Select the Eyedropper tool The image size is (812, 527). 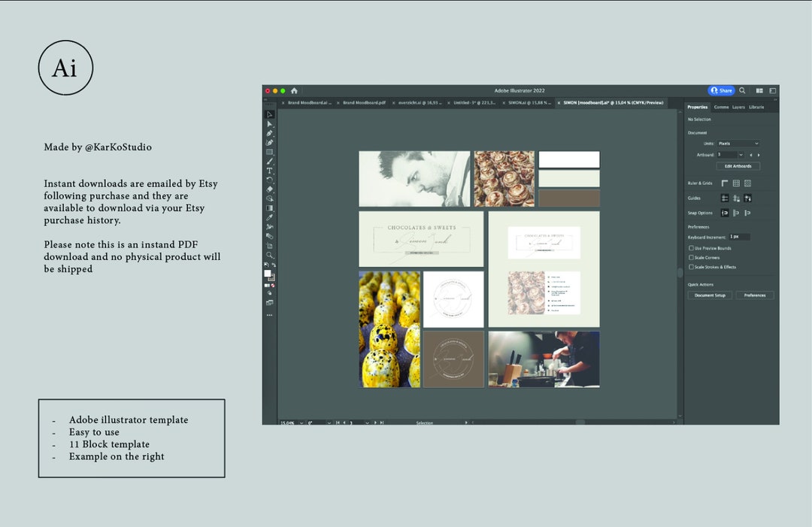click(x=269, y=217)
